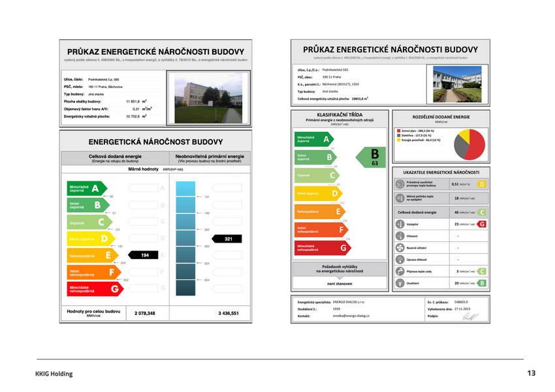Click the yellow Energie prostředí legend swatch
The height and width of the screenshot is (392, 555).
pos(398,140)
